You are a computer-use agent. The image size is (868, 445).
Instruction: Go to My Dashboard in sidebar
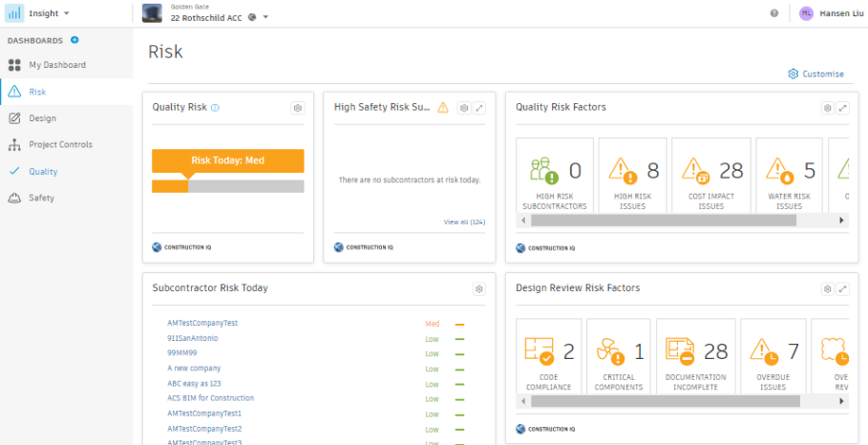57,65
